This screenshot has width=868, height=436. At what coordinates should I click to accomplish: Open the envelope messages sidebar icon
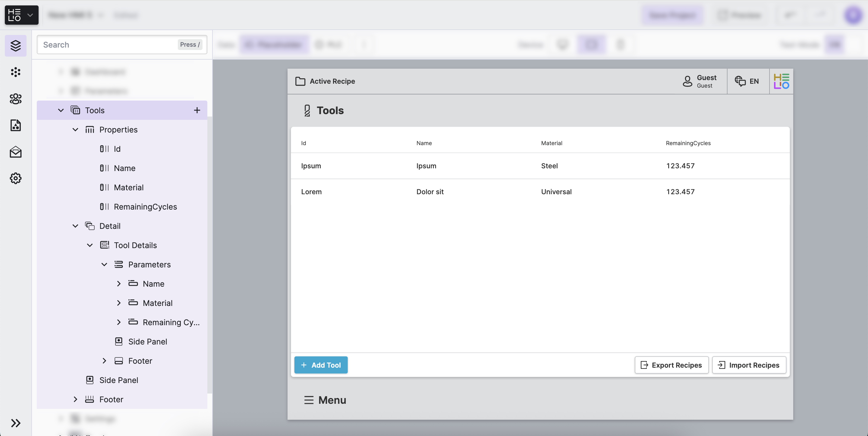pyautogui.click(x=15, y=152)
